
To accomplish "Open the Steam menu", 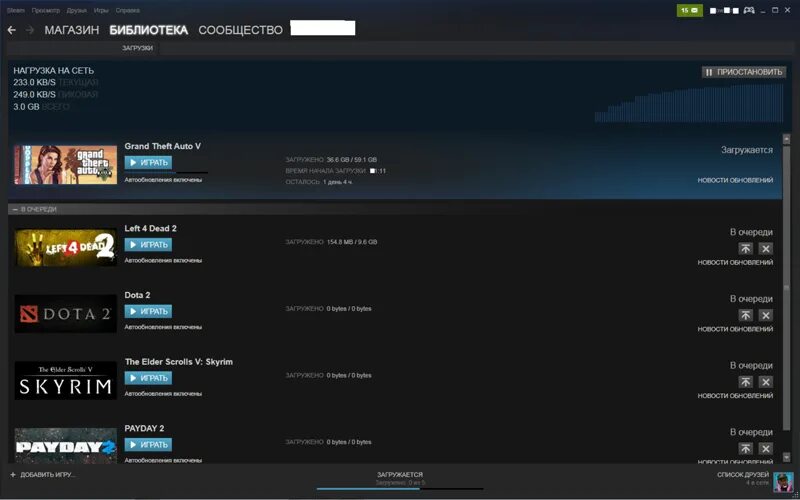I will click(x=16, y=10).
